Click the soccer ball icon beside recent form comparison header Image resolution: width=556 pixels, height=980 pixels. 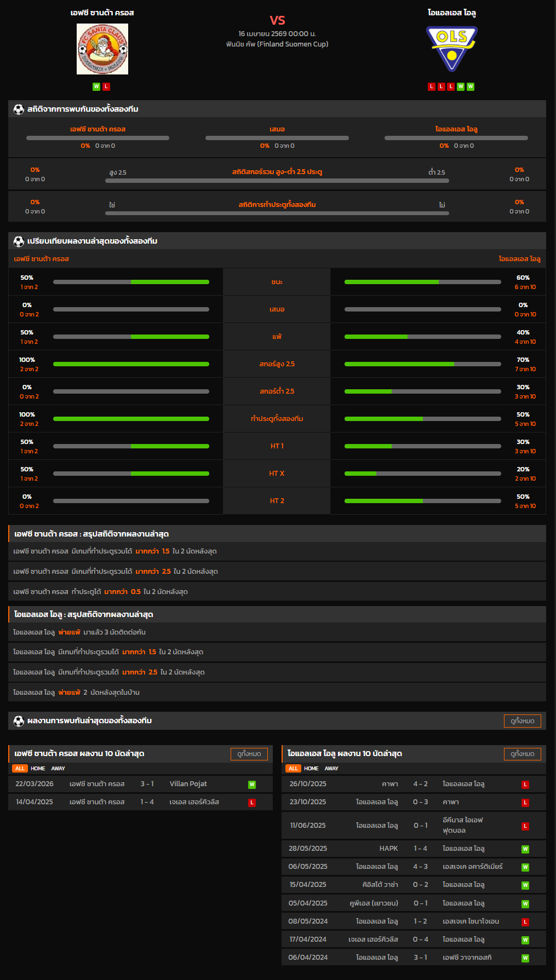[x=19, y=241]
